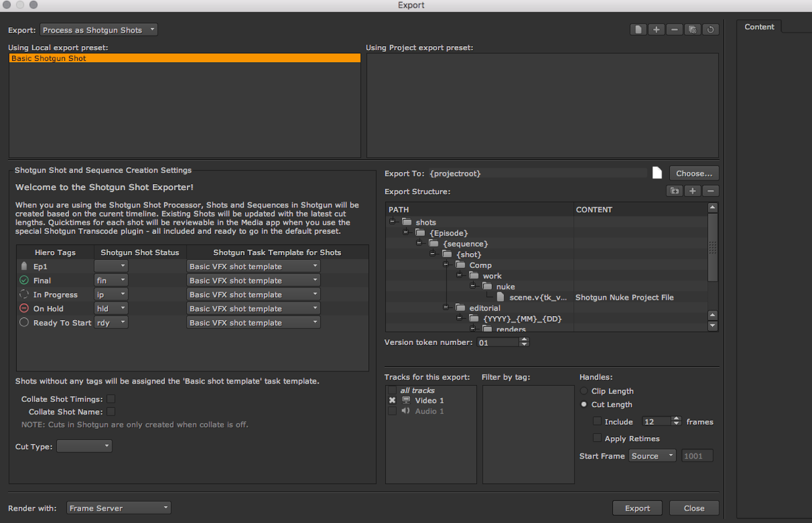Click the {Episode} folder icon
Image resolution: width=812 pixels, height=523 pixels.
(420, 232)
